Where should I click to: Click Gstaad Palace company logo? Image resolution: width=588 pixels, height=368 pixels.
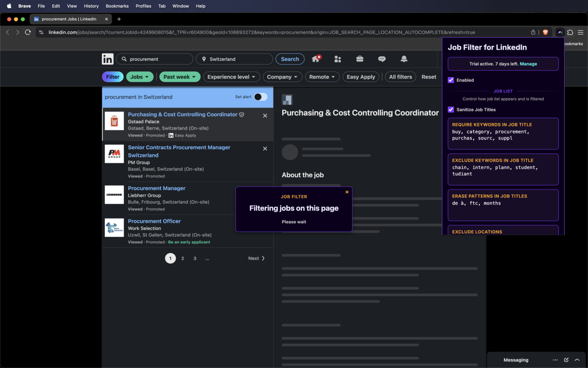coord(114,121)
